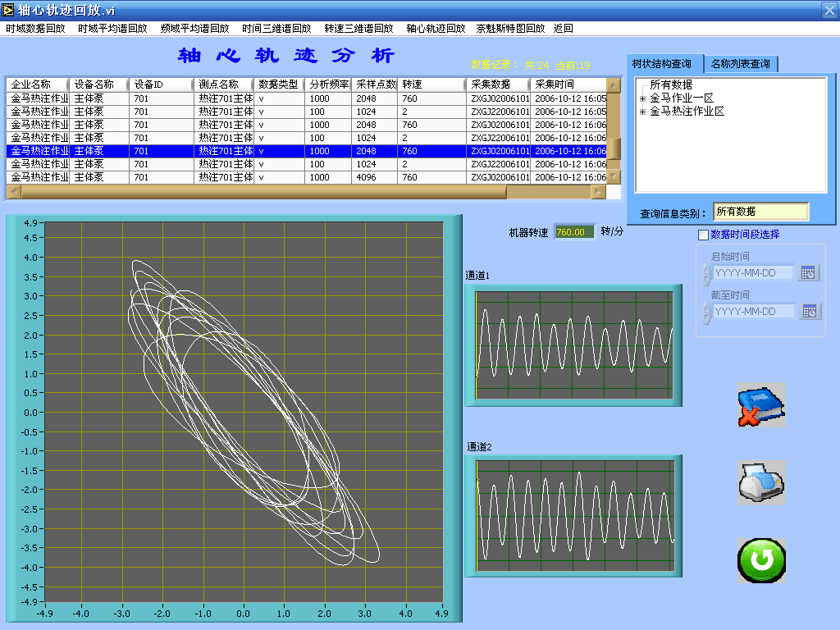Click the table's horizontal scroll right arrow

[x=598, y=192]
